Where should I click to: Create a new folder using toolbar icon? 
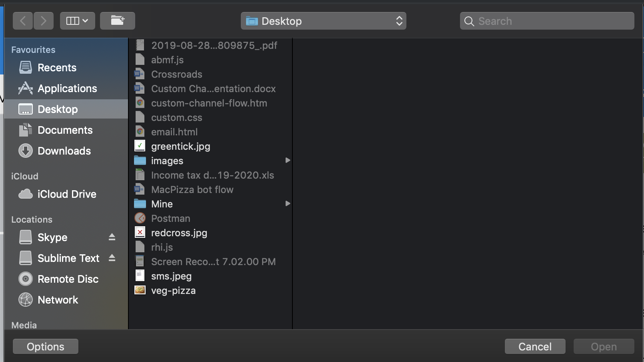pyautogui.click(x=117, y=21)
